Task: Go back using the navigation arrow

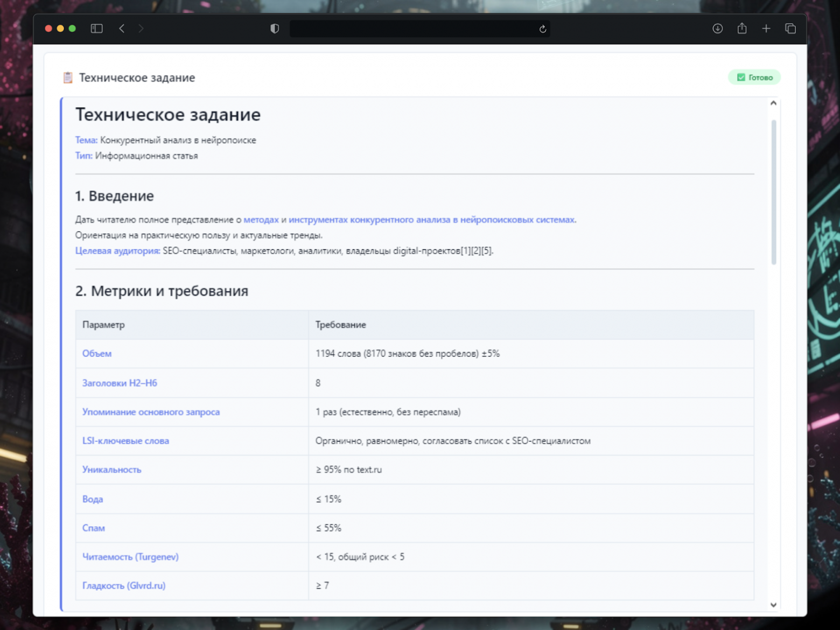Action: (x=122, y=29)
